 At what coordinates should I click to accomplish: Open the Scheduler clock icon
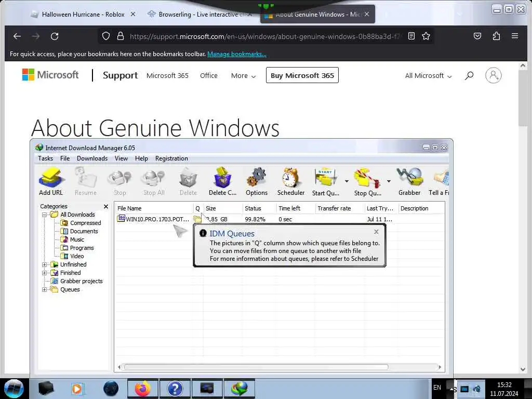click(x=291, y=181)
